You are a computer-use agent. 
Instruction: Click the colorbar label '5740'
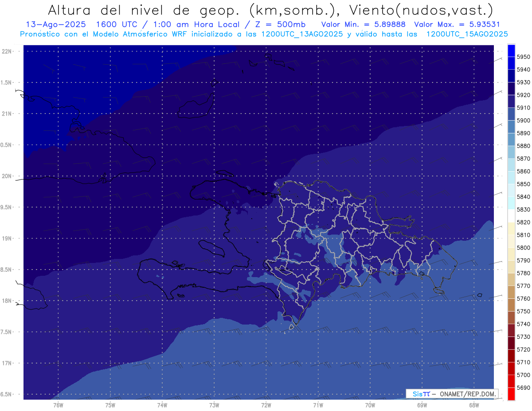coord(524,324)
